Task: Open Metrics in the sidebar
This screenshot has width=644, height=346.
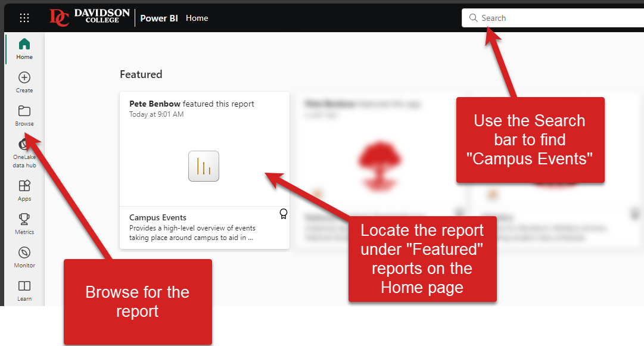Action: [24, 224]
